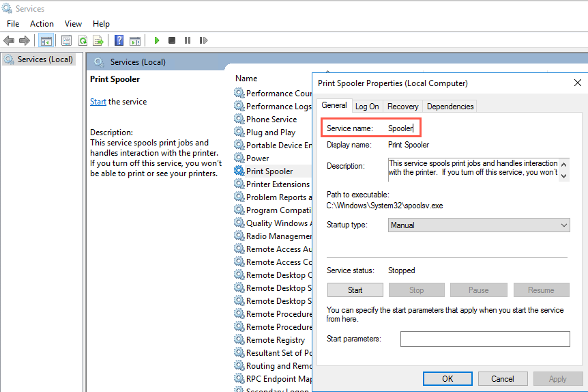This screenshot has height=392, width=588.
Task: Click the gear icon beside Printer Extensions
Action: [239, 184]
